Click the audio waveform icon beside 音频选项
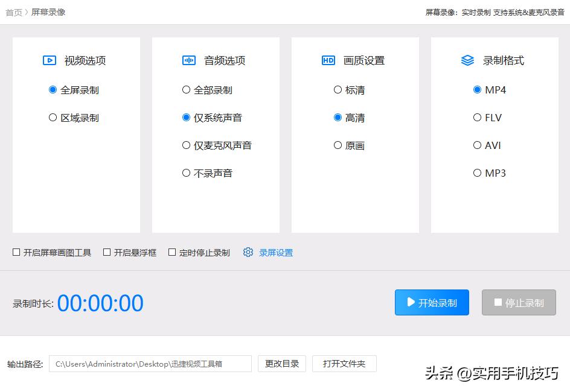The image size is (570, 392). [x=189, y=60]
